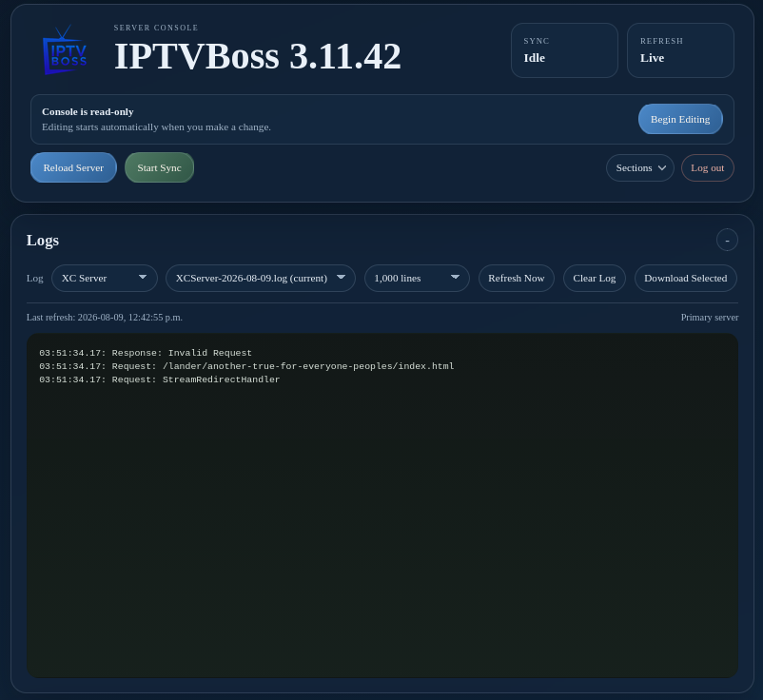Click log line 'Response: Invalid Request'

pos(146,353)
